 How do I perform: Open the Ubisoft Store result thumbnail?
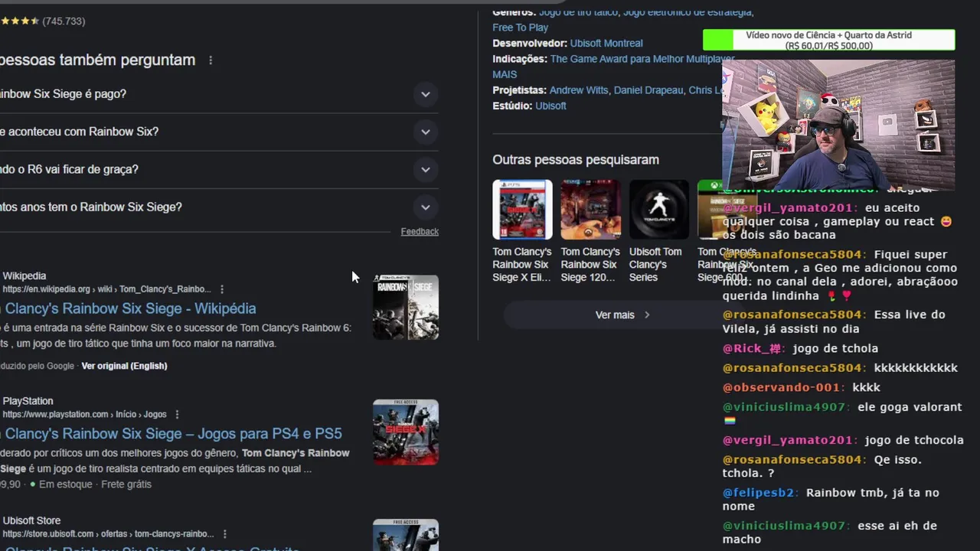pyautogui.click(x=406, y=535)
